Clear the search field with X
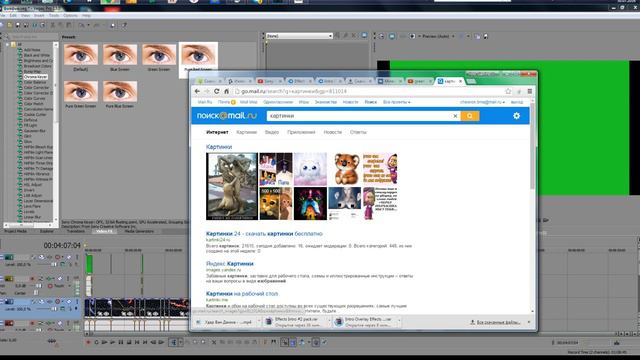The image size is (640, 360). click(455, 116)
